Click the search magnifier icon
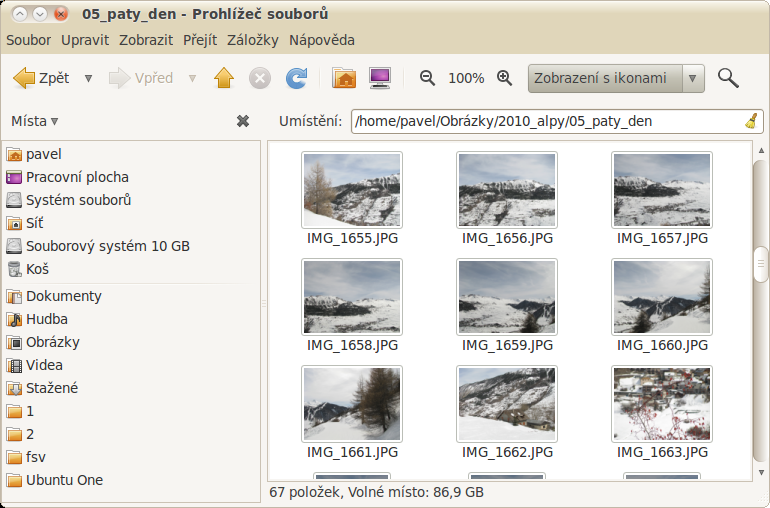The height and width of the screenshot is (508, 770). pos(728,78)
